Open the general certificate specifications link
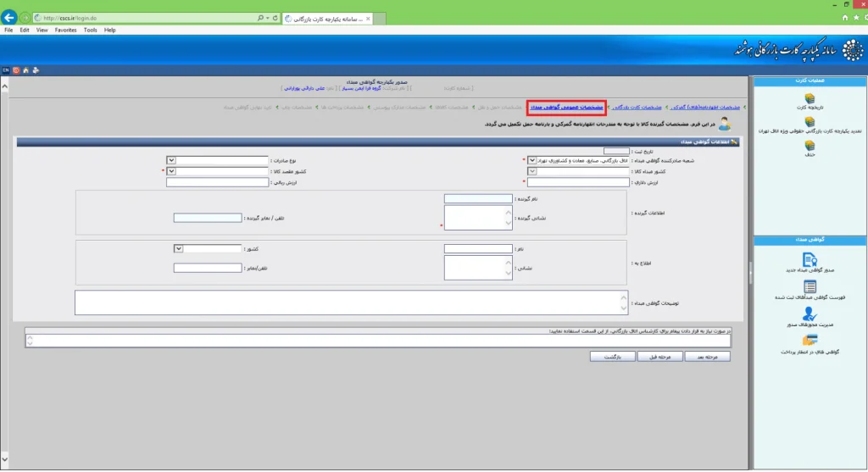This screenshot has width=868, height=472. pos(566,108)
